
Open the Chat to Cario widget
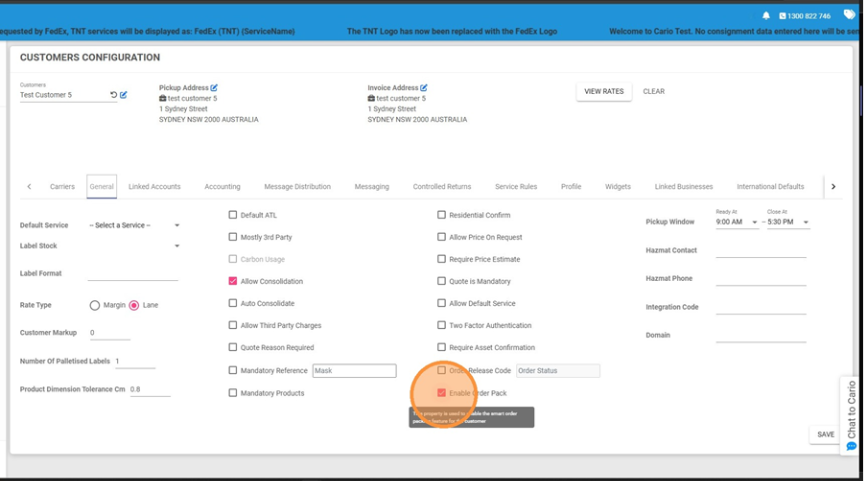[851, 413]
